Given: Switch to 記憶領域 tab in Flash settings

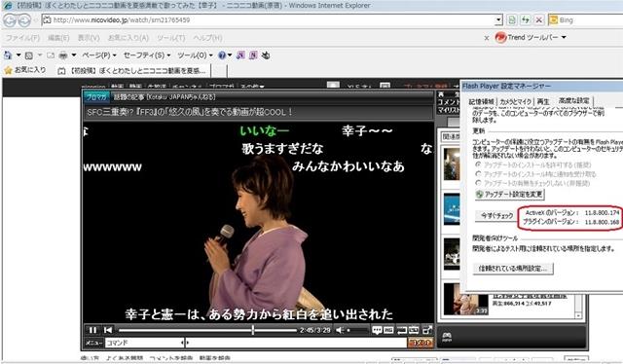Looking at the screenshot, I should coord(481,102).
